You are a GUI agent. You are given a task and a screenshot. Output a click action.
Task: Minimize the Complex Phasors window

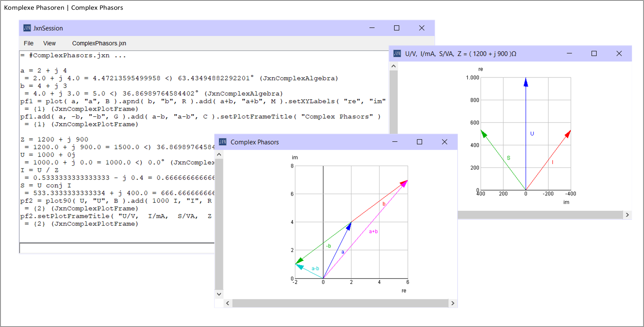(x=395, y=142)
